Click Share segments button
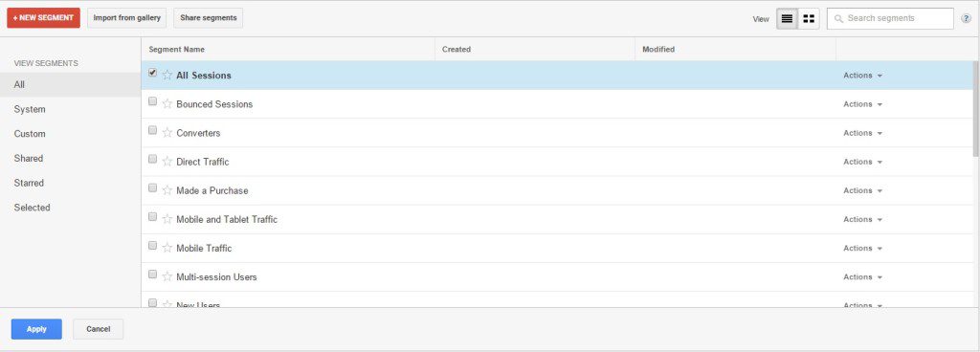This screenshot has height=352, width=980. pos(208,18)
